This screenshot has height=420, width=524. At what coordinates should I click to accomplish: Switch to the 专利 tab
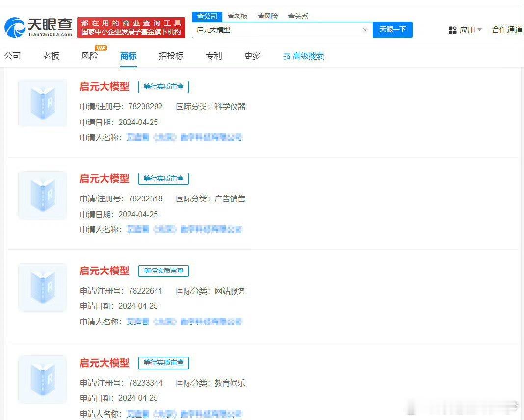point(214,56)
